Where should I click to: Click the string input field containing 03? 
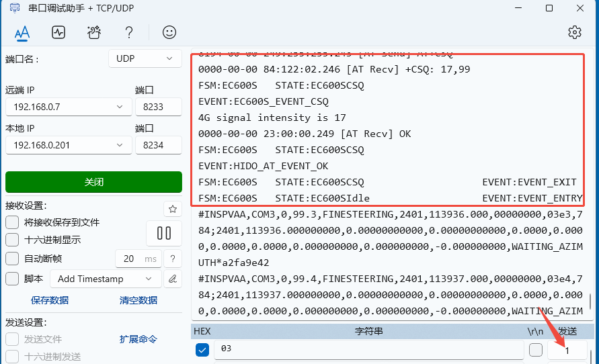click(x=368, y=349)
